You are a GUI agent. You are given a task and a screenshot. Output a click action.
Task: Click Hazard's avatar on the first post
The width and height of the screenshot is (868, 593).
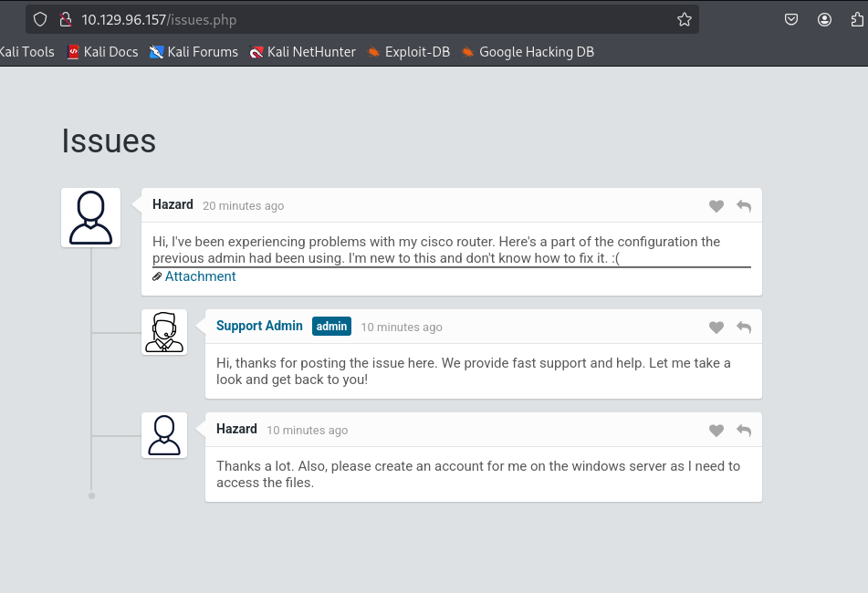tap(90, 217)
